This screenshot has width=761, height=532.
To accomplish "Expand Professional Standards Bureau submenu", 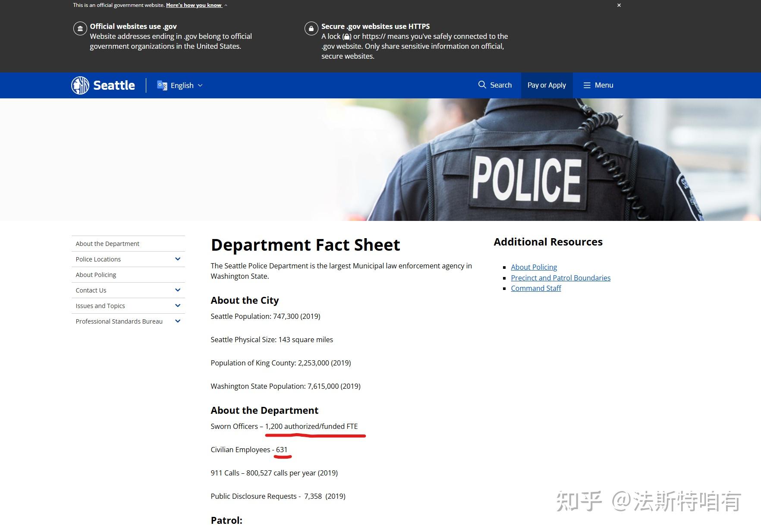I will coord(178,321).
